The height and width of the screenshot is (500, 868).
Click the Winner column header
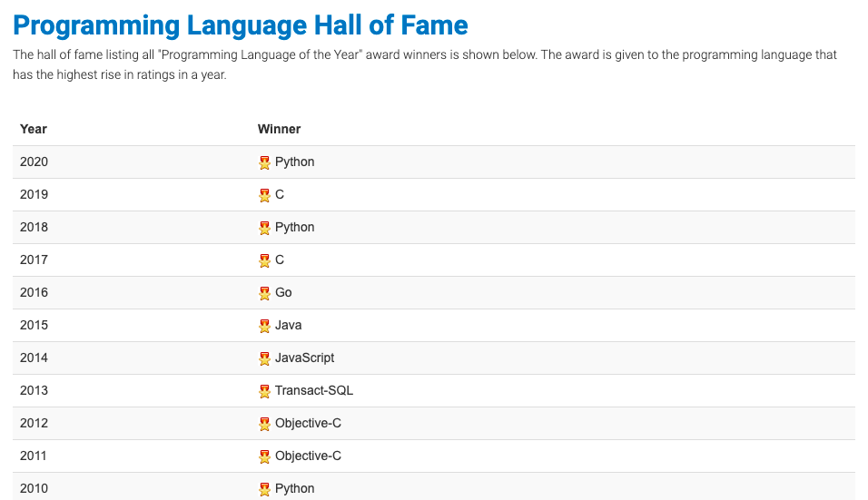[x=279, y=129]
